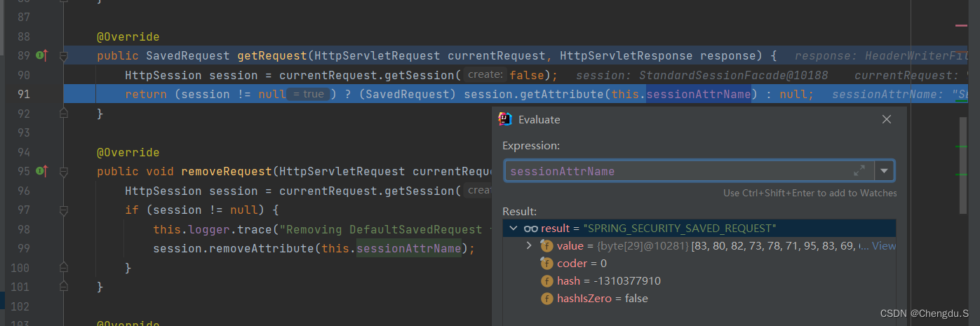Select the coder = 0 row
980x326 pixels.
point(582,264)
